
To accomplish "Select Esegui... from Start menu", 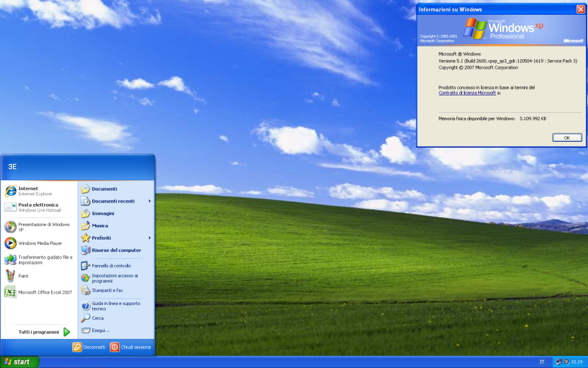I will 100,330.
